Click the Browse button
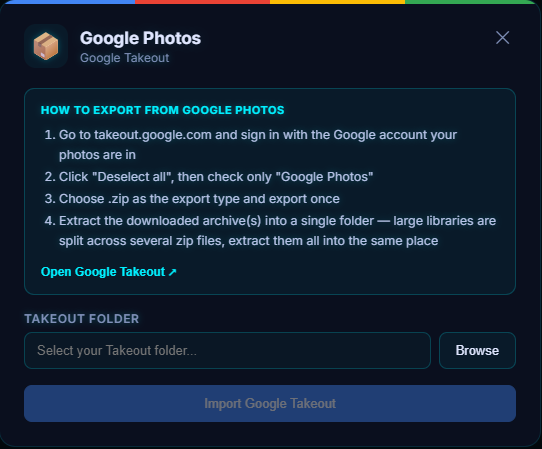This screenshot has height=449, width=542. [477, 350]
